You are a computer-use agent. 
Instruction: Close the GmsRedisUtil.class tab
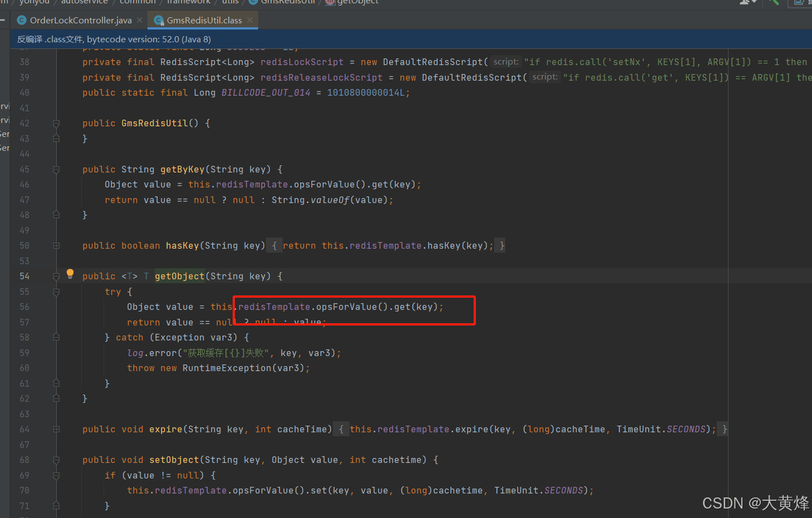(250, 21)
